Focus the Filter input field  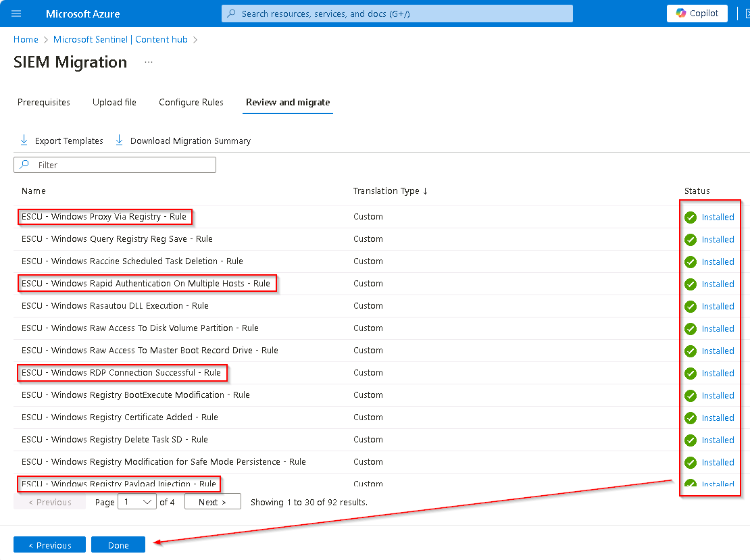click(115, 165)
